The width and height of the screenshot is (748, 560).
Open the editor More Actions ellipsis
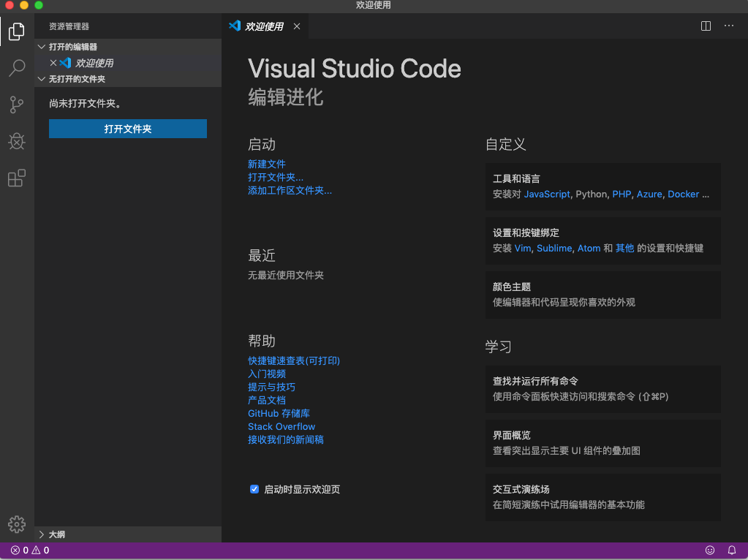pos(728,26)
